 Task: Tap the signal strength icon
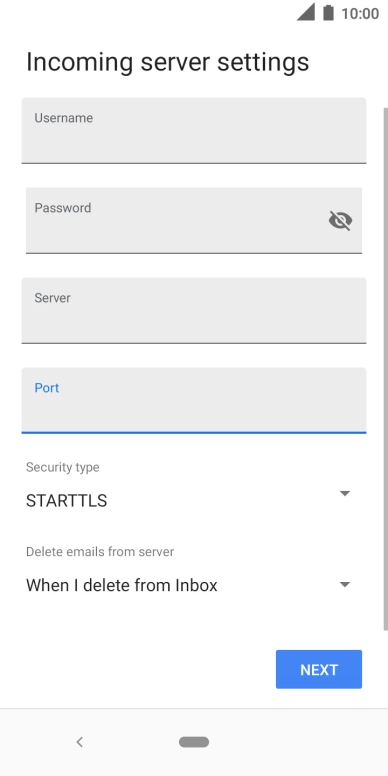click(306, 12)
